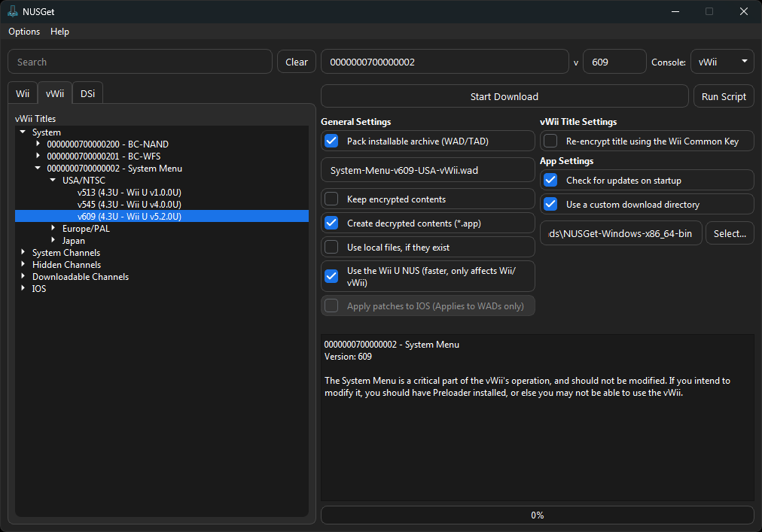Expand the Europe/PAL region node

(53, 229)
